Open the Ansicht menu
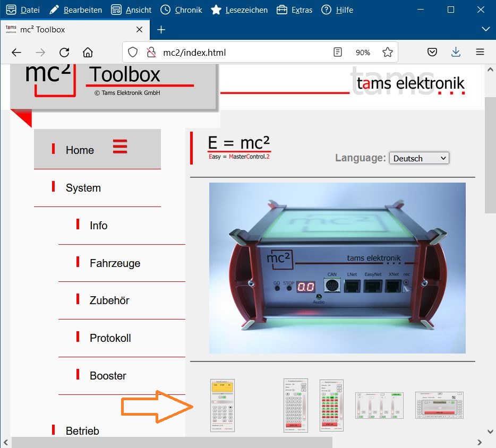 131,10
